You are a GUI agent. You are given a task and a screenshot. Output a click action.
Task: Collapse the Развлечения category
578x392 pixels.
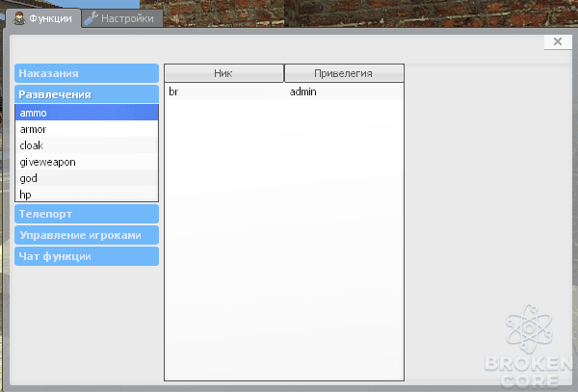(x=87, y=94)
